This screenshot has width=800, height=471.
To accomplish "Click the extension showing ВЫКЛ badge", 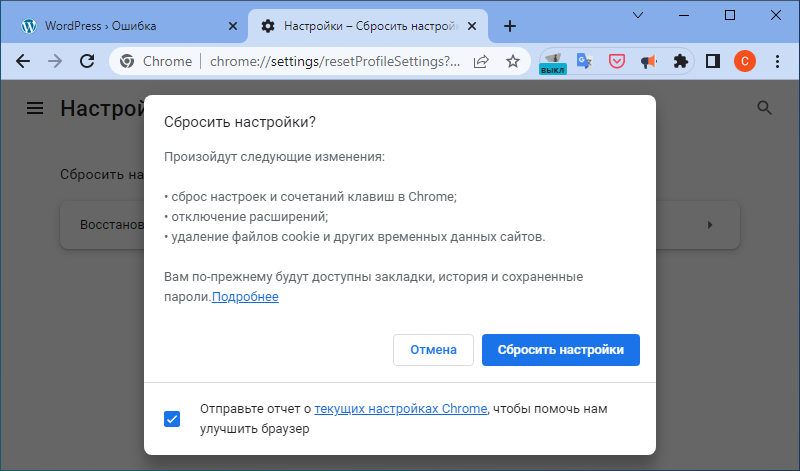I will (x=553, y=63).
